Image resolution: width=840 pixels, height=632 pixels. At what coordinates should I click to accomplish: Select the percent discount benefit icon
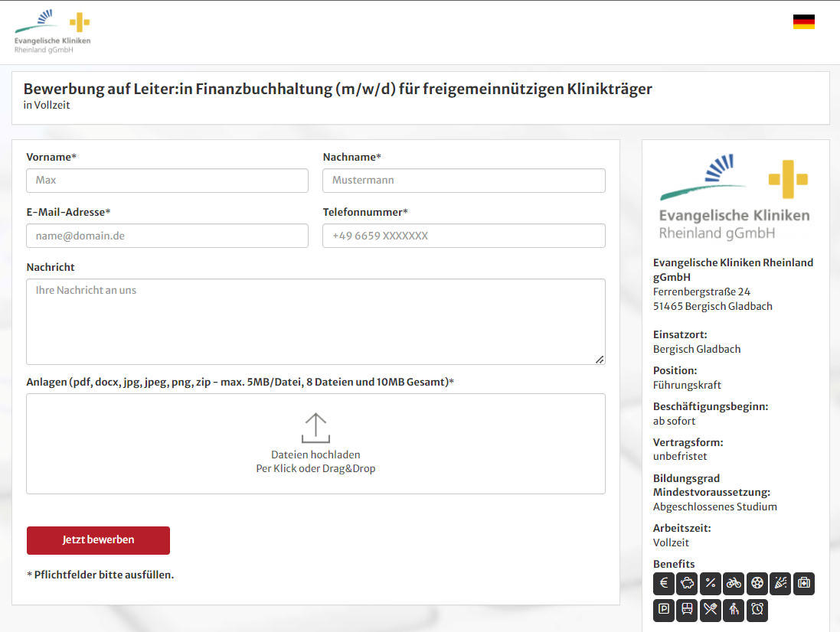pos(711,584)
